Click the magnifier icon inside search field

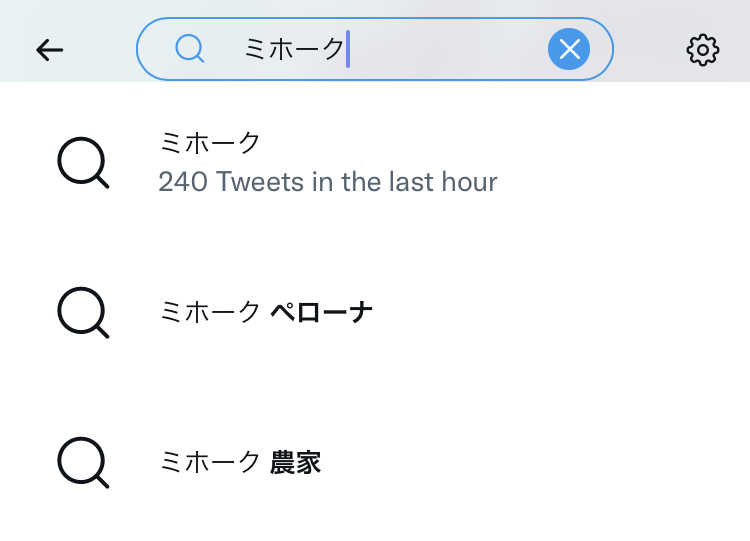190,48
